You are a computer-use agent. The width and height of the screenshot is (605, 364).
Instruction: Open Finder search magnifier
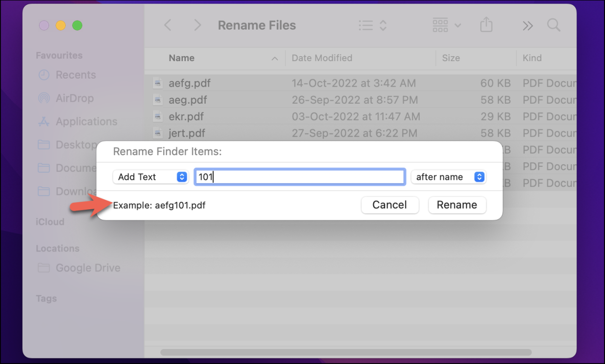click(x=553, y=25)
